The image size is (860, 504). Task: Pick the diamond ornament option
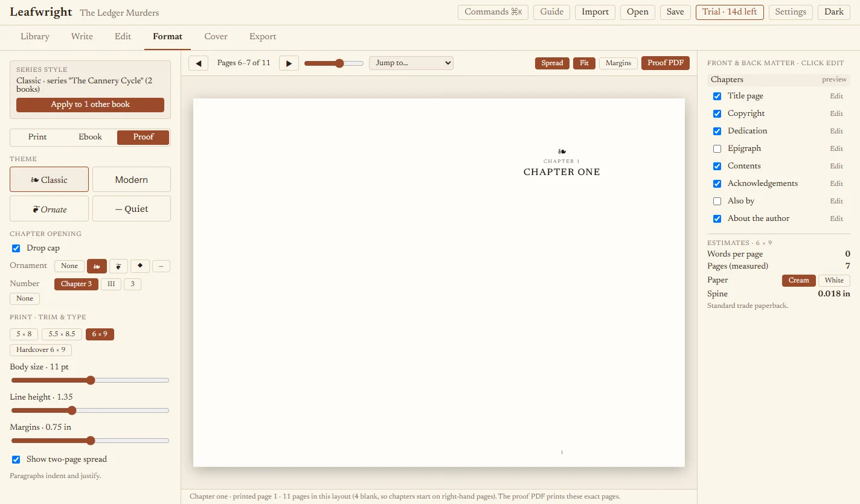(x=140, y=266)
